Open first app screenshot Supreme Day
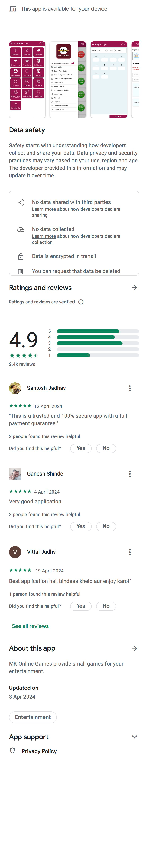Screen dimensions: 148x868 [x=27, y=79]
